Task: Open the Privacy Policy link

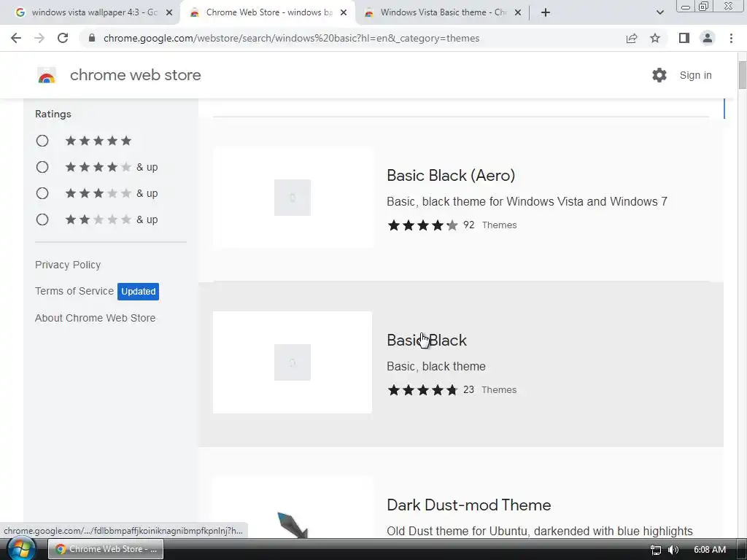Action: point(68,265)
